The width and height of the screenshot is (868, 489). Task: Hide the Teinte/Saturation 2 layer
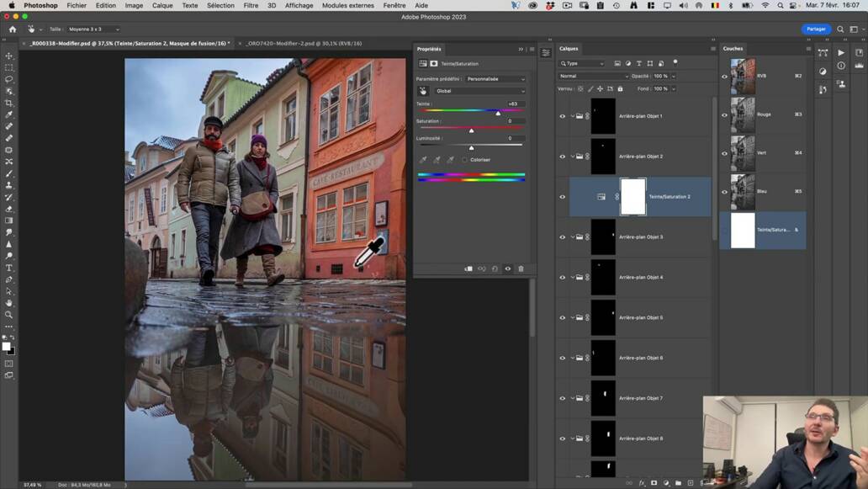[563, 197]
